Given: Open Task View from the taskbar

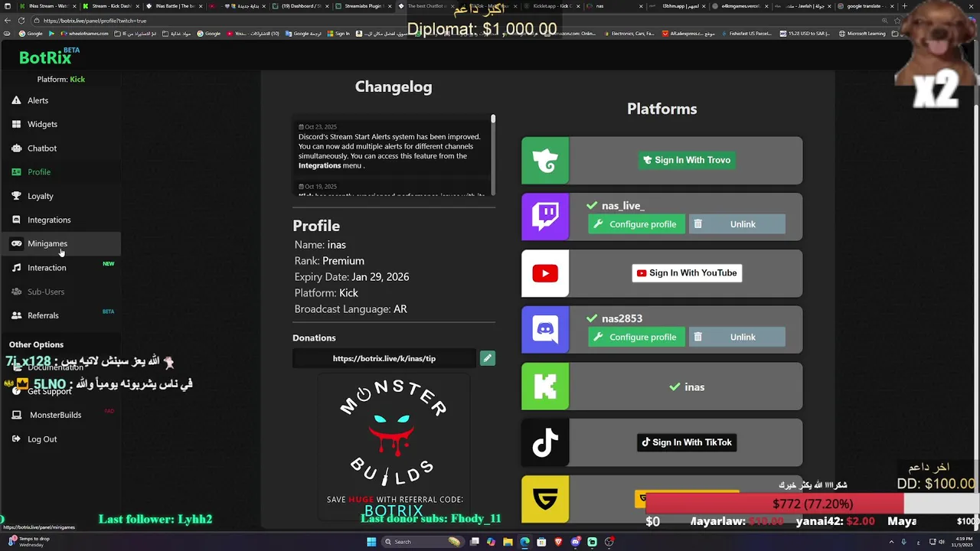Looking at the screenshot, I should pyautogui.click(x=475, y=542).
